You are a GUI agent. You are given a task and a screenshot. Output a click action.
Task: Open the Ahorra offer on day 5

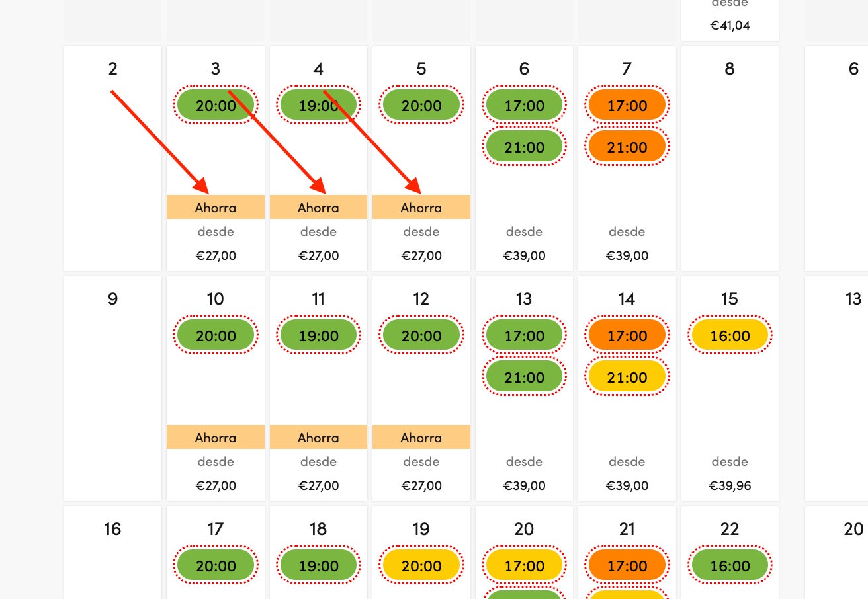point(421,207)
